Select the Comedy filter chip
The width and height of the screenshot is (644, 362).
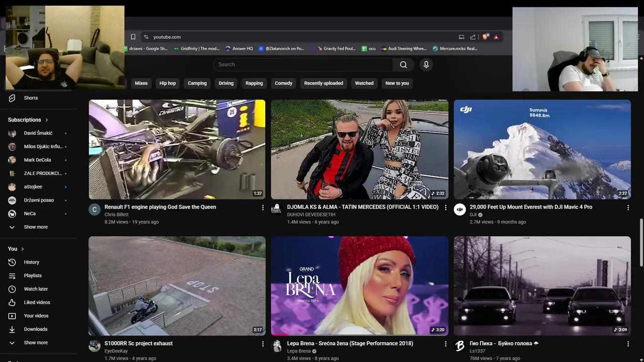tap(283, 83)
